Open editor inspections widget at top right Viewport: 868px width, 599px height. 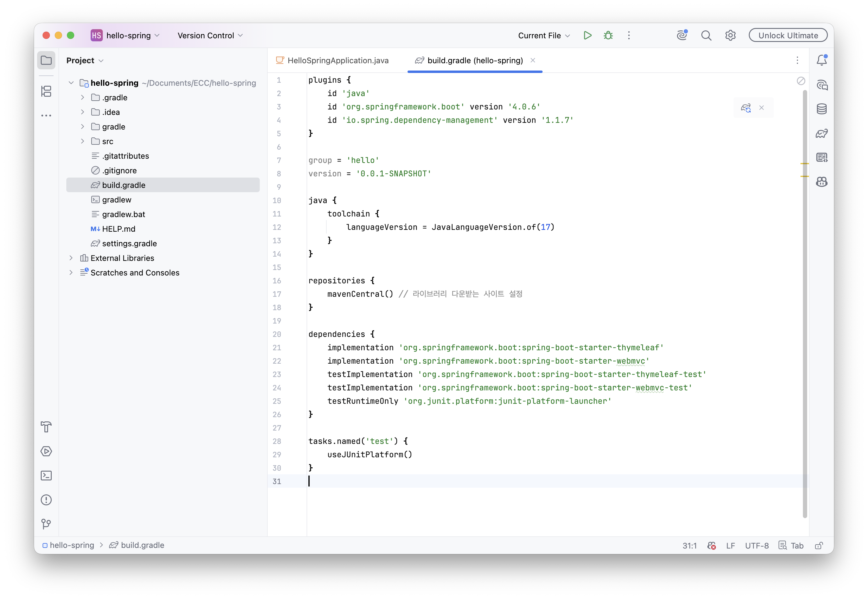pos(801,81)
